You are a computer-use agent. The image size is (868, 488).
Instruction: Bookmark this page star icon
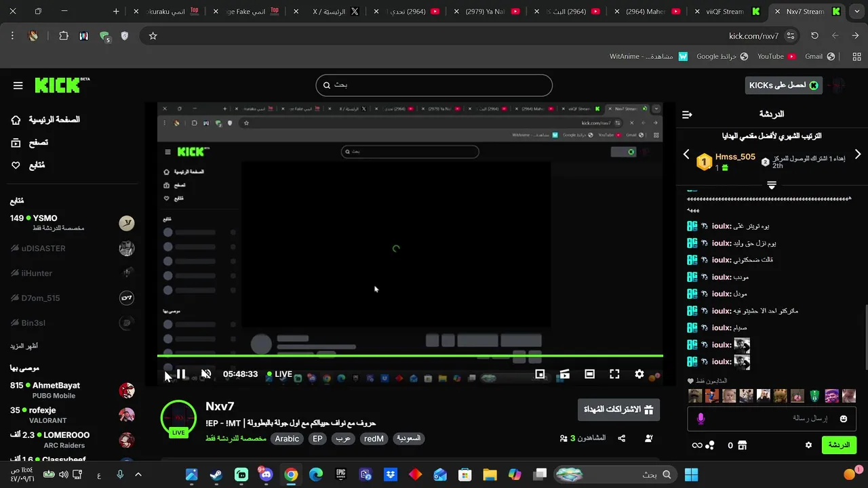coord(153,36)
